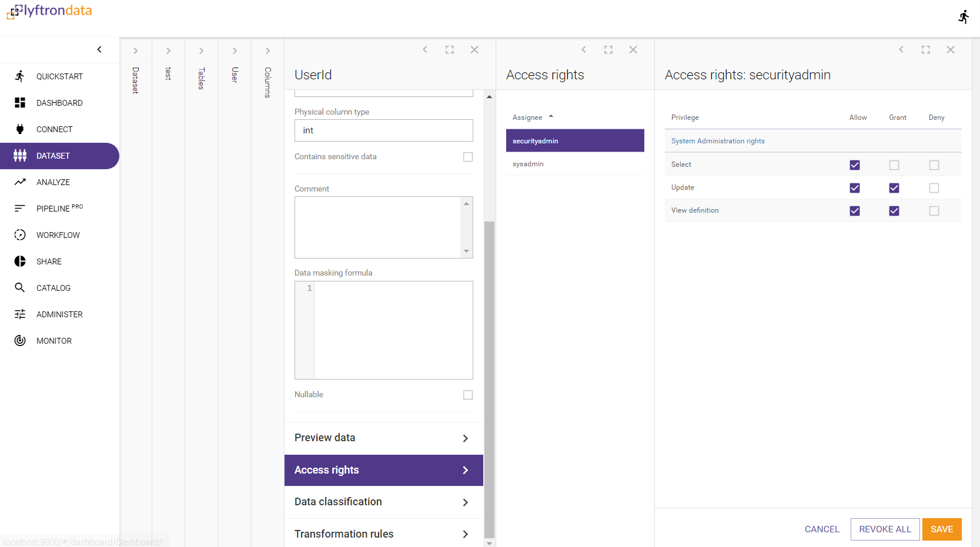The image size is (980, 547).
Task: Click the Analyze trend line icon
Action: click(20, 182)
